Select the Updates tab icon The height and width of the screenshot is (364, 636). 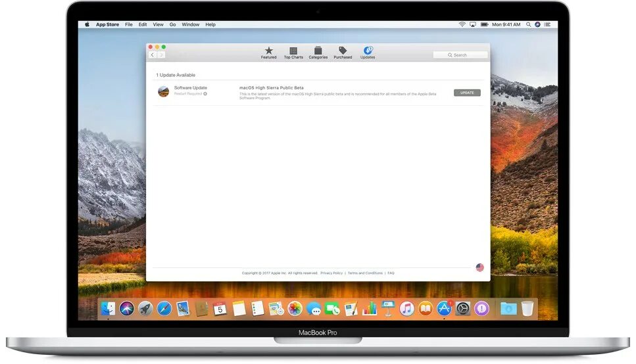pos(368,53)
